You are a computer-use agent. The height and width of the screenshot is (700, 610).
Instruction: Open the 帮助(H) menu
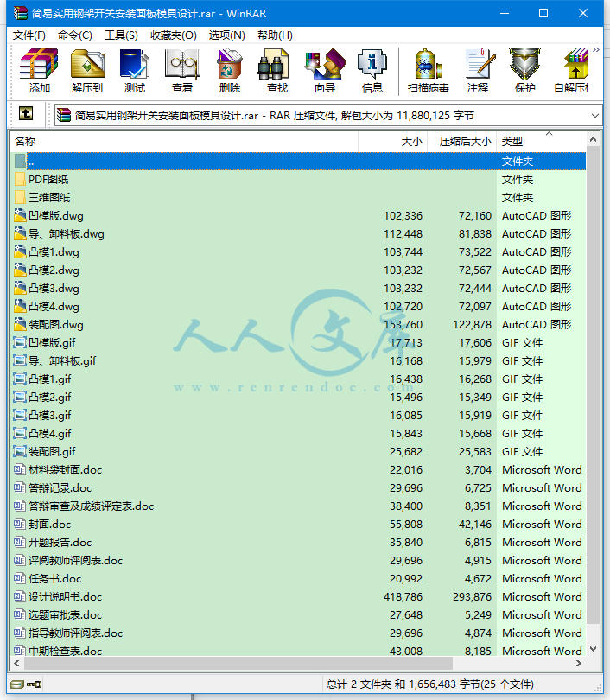coord(275,35)
